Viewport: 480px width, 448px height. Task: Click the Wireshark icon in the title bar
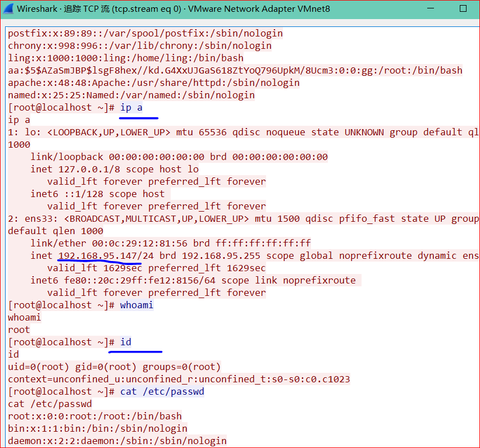coord(9,9)
